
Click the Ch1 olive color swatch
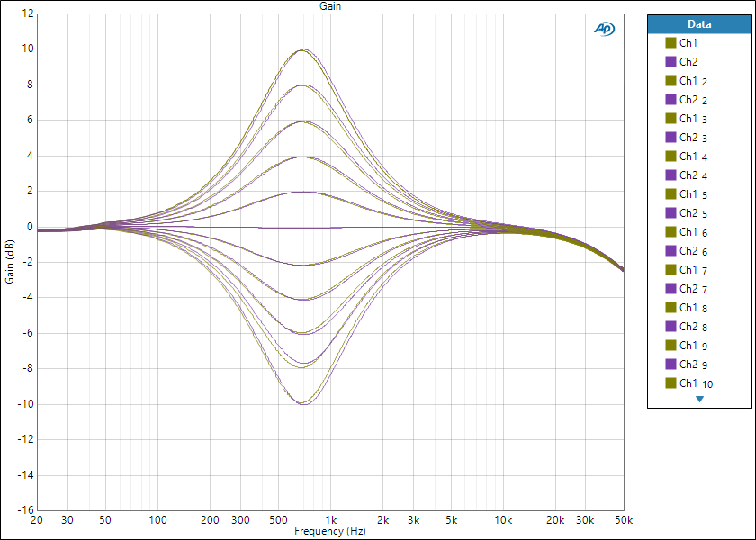click(670, 43)
